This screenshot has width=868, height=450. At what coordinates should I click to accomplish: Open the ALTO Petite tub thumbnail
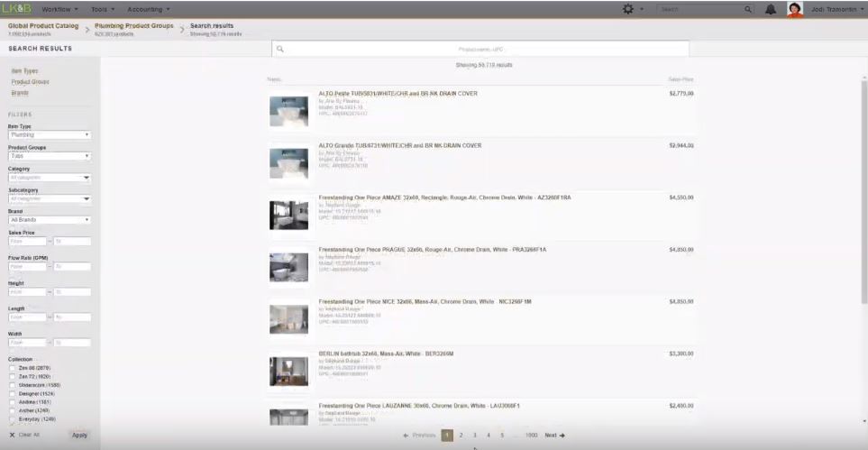288,111
